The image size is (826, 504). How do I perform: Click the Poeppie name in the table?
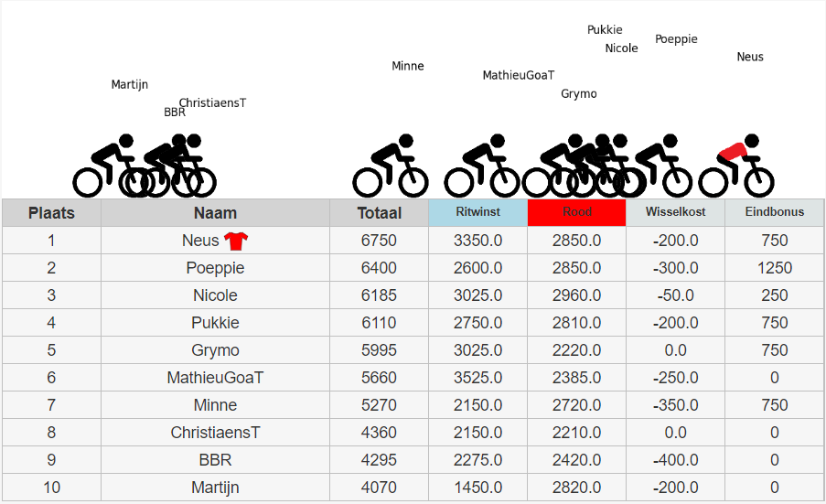215,268
